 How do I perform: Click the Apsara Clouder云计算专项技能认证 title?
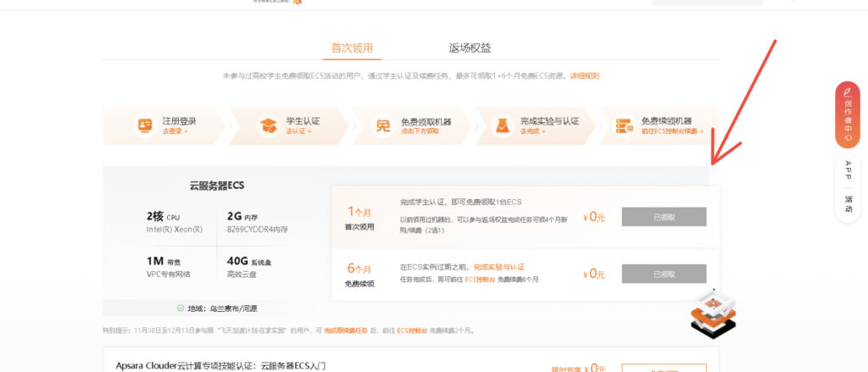tap(220, 366)
